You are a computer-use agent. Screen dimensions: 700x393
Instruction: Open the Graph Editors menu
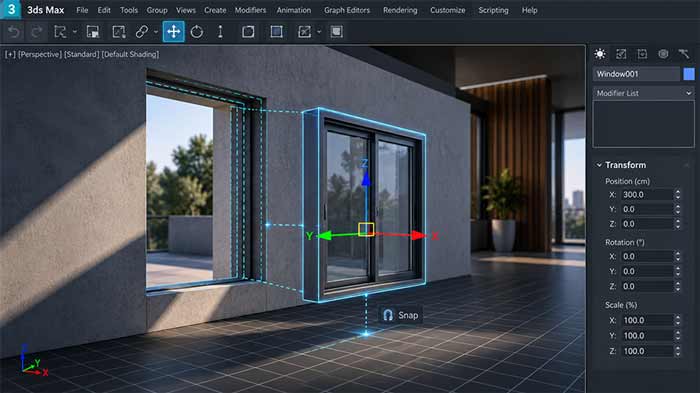tap(347, 10)
